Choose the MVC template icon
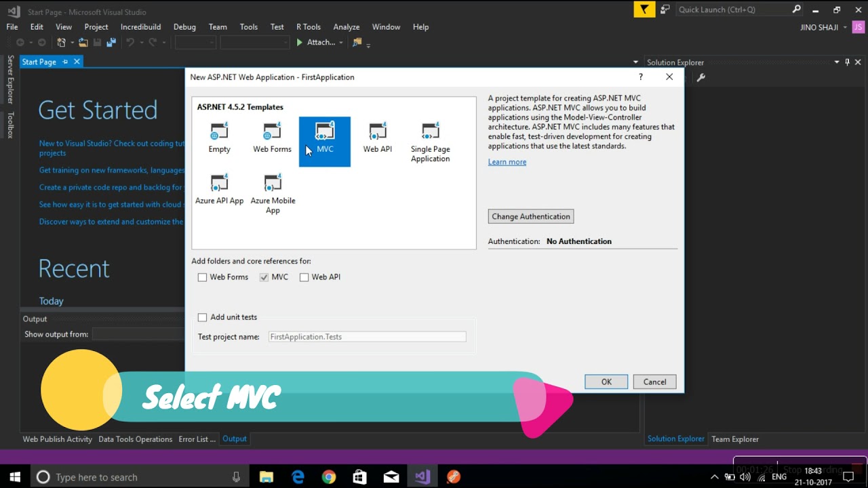The height and width of the screenshot is (488, 868). [x=325, y=130]
